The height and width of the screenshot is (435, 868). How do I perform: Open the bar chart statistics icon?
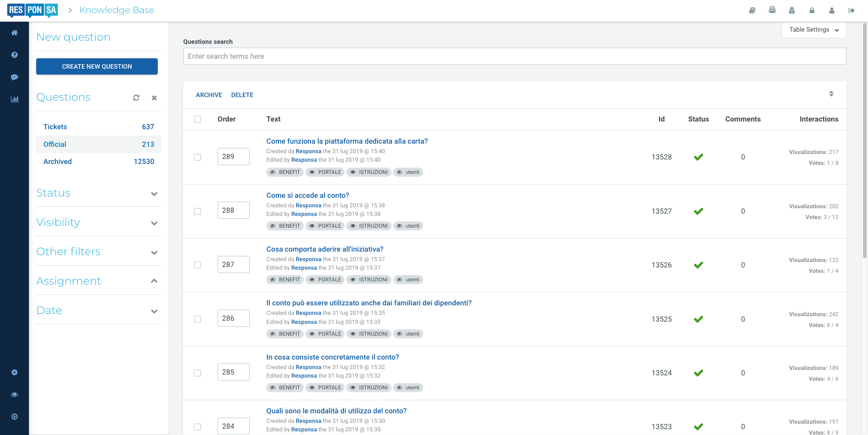[14, 99]
